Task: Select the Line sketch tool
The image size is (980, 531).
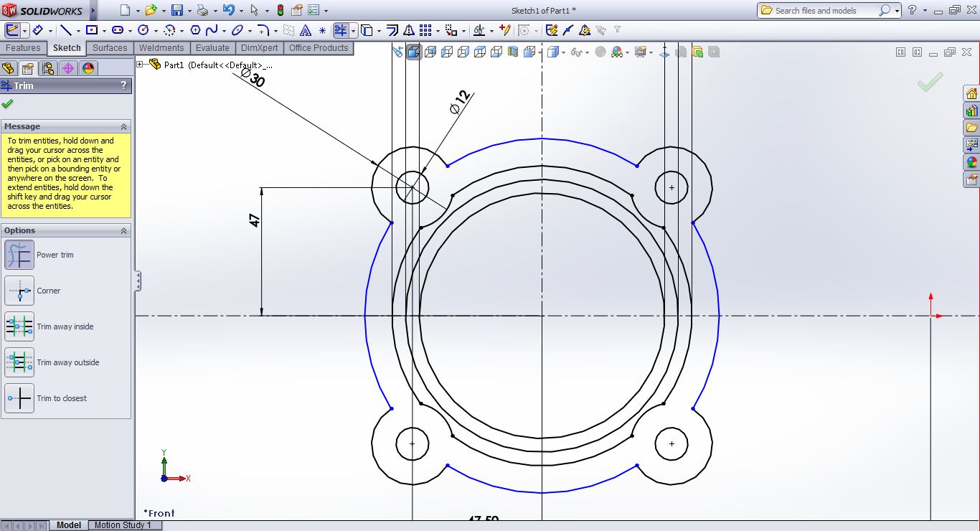Action: click(65, 30)
